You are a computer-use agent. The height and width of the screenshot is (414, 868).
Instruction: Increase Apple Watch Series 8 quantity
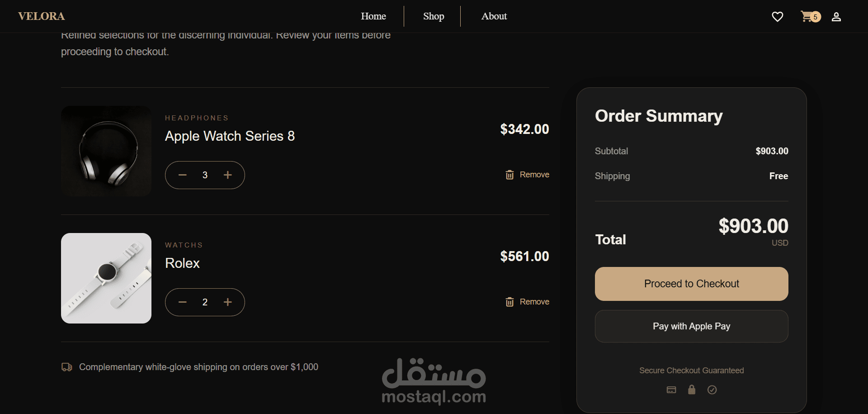tap(228, 175)
